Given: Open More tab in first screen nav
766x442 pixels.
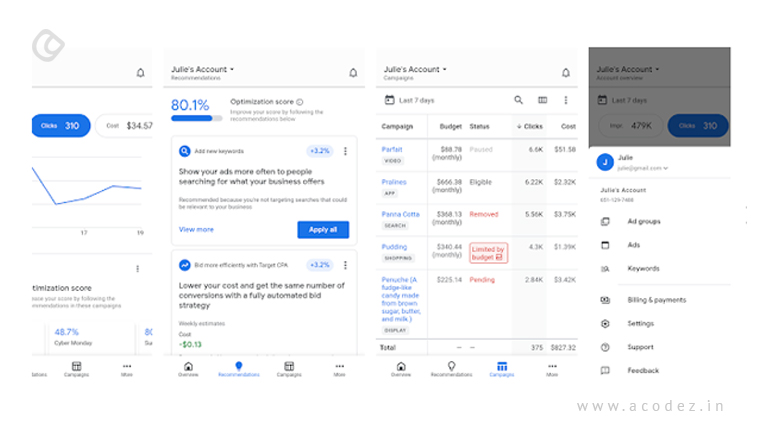Looking at the screenshot, I should tap(127, 369).
